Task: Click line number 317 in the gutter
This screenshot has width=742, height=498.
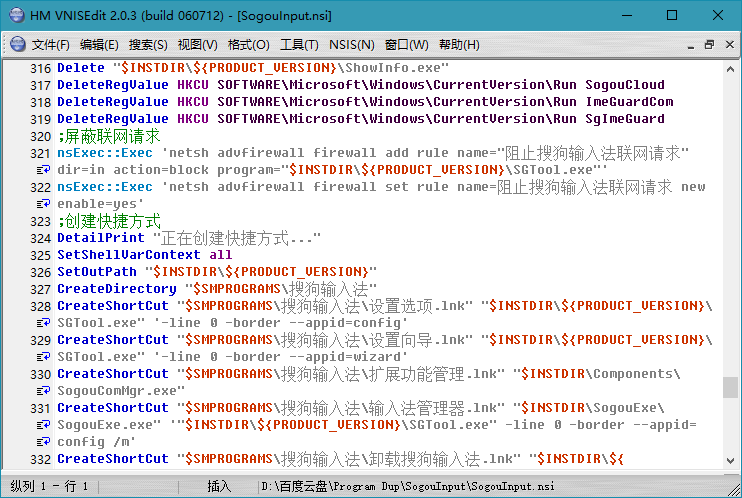Action: pyautogui.click(x=40, y=86)
